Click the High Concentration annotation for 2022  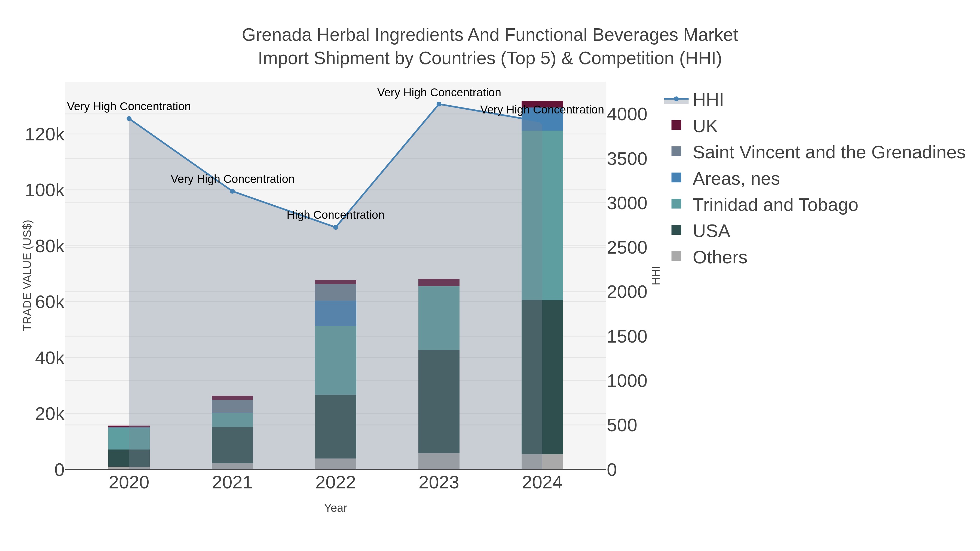coord(336,215)
